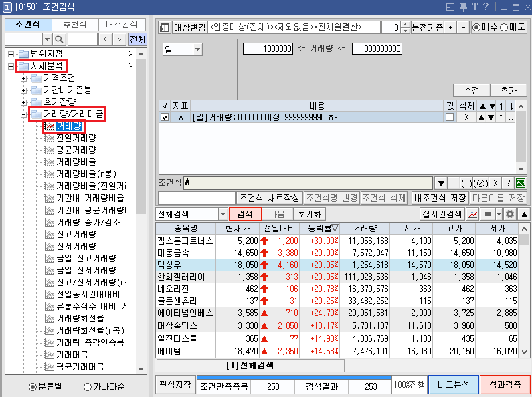The height and width of the screenshot is (397, 532).
Task: Click the icon left of 대상변경
Action: click(x=165, y=27)
